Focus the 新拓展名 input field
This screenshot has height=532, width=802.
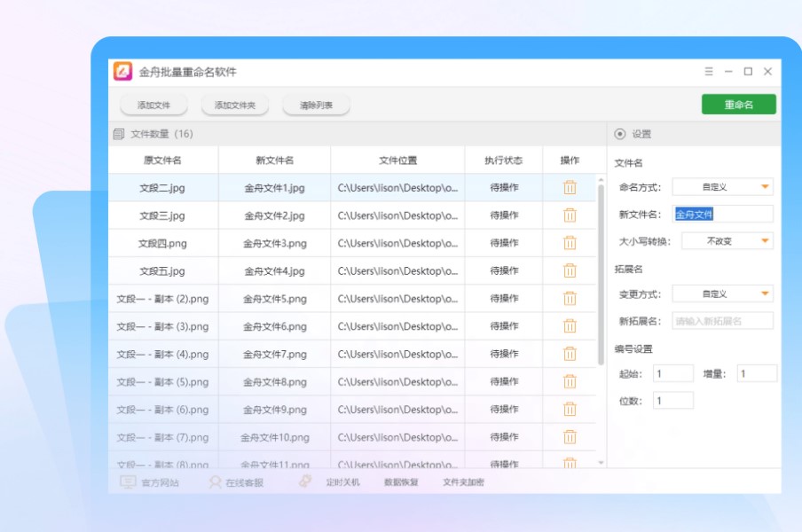click(722, 321)
